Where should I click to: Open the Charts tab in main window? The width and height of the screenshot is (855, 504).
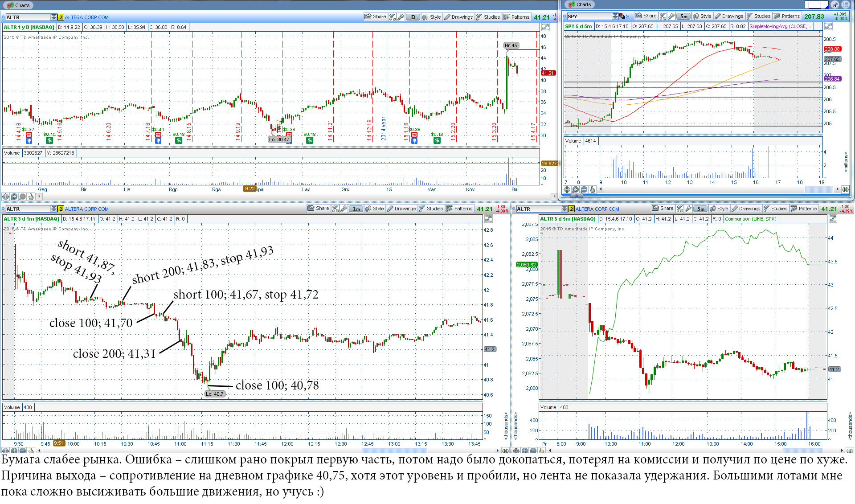18,5
